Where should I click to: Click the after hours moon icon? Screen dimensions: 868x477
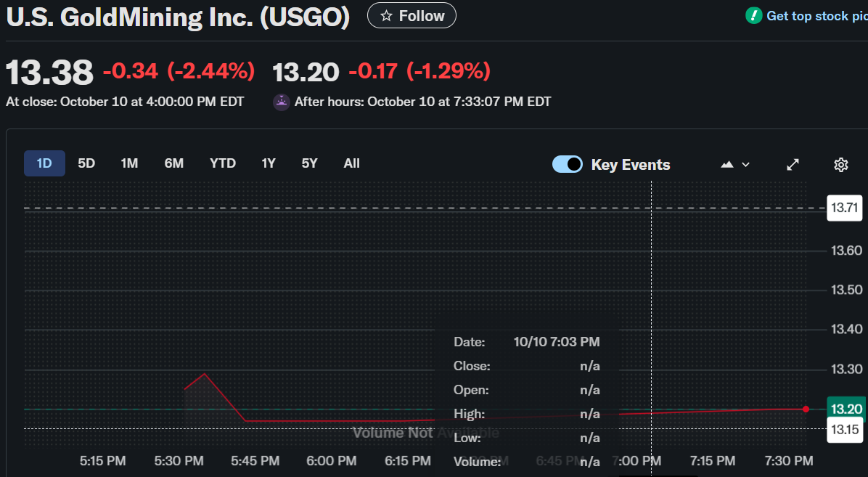click(x=281, y=102)
